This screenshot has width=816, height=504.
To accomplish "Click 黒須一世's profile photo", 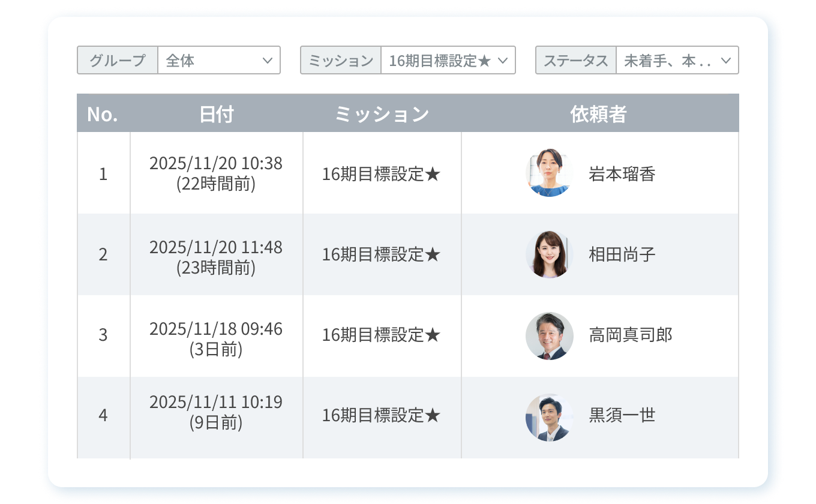I will [x=549, y=416].
